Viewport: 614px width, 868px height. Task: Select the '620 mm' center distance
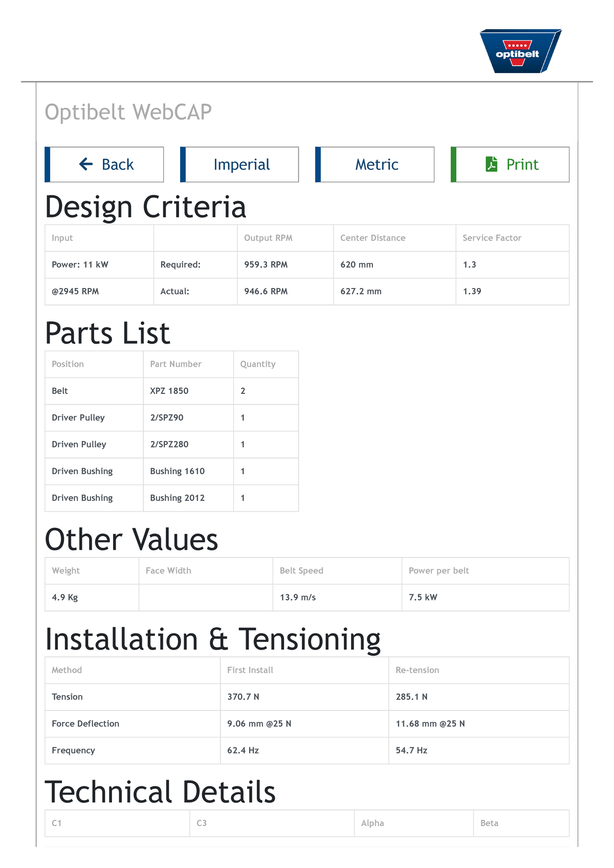coord(357,264)
